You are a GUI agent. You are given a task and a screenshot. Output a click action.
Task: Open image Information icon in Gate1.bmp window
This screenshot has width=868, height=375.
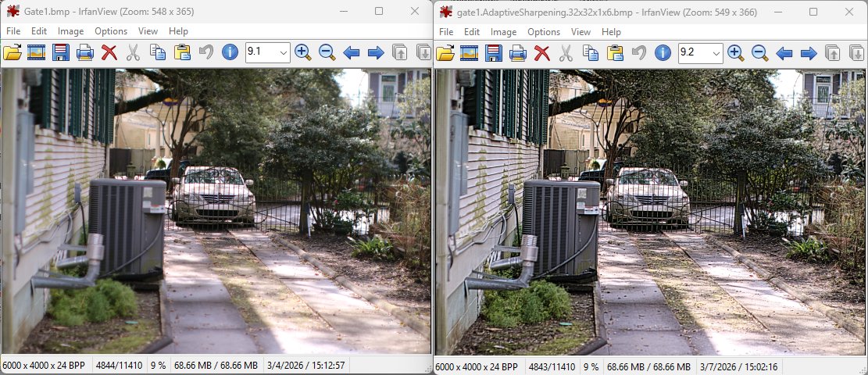coord(230,52)
